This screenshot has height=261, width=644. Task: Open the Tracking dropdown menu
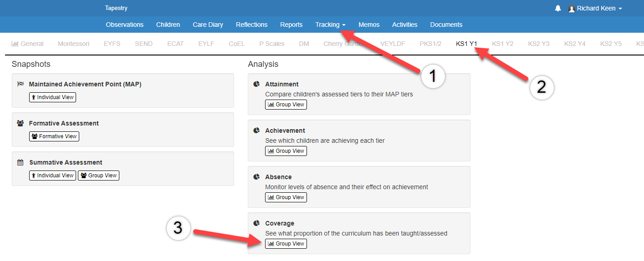point(330,25)
